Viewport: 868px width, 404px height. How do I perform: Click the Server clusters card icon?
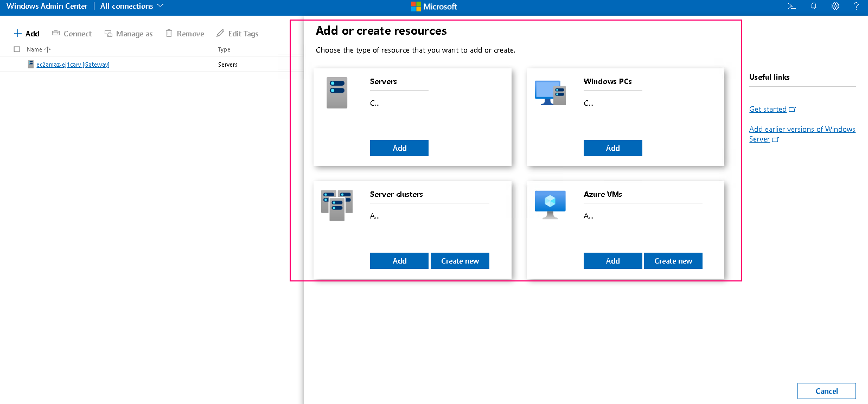point(337,205)
